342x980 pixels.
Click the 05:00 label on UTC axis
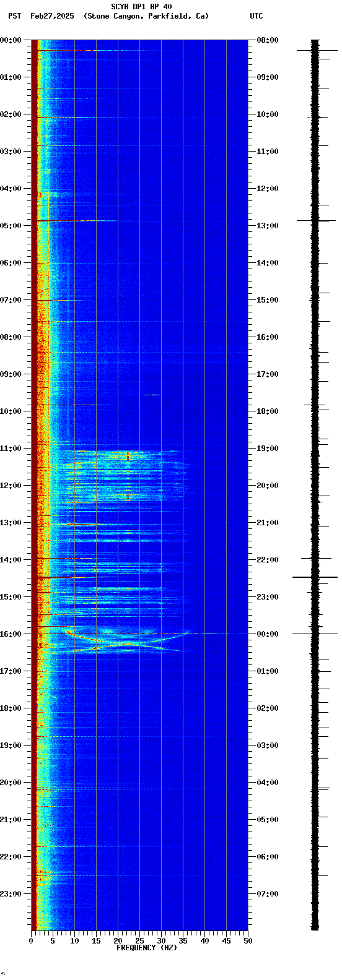[x=268, y=820]
